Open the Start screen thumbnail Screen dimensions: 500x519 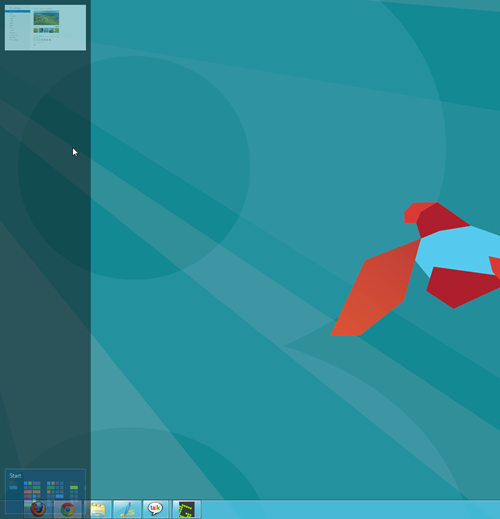(x=45, y=491)
